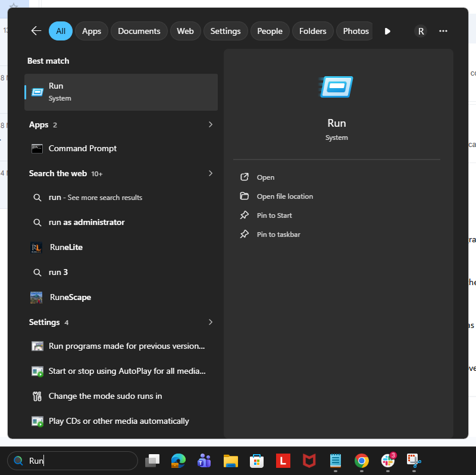Open File Explorer from the taskbar
476x475 pixels.
point(231,461)
